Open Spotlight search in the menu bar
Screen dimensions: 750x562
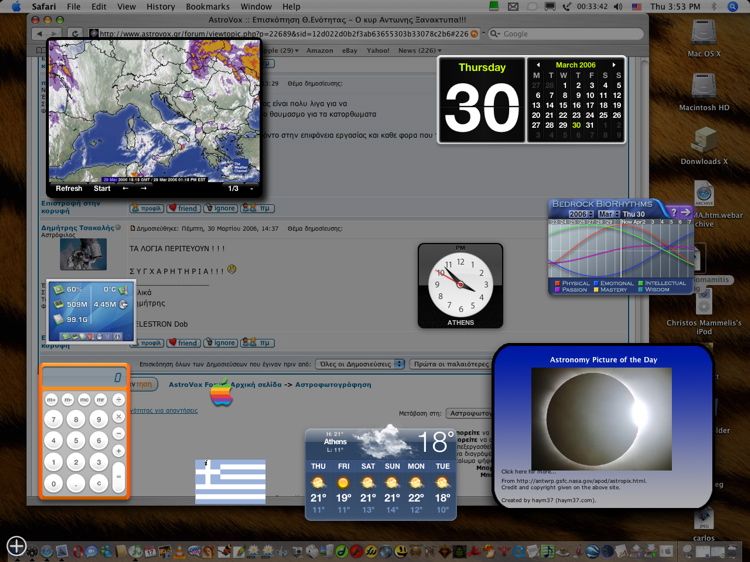pyautogui.click(x=733, y=7)
